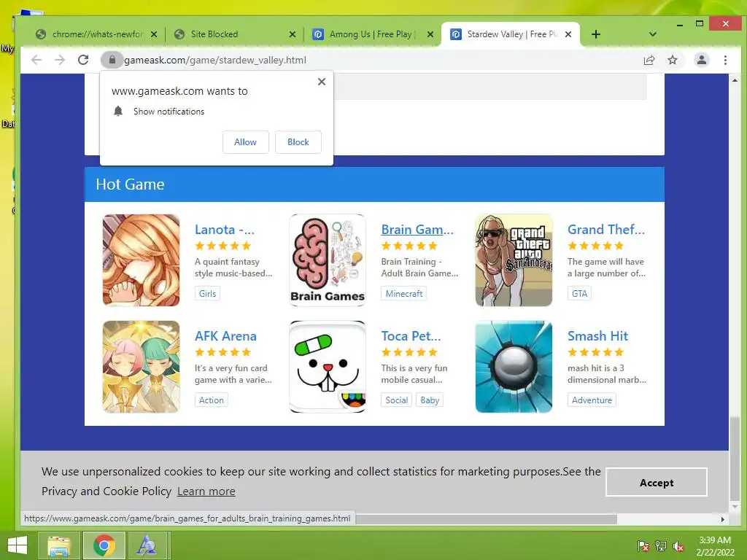Click the address bar URL

click(215, 60)
